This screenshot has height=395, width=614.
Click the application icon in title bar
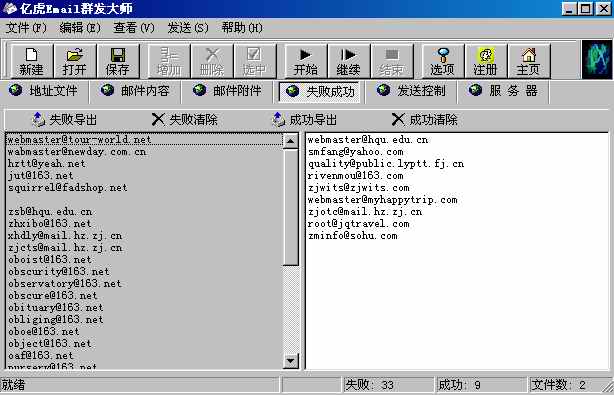[10, 8]
